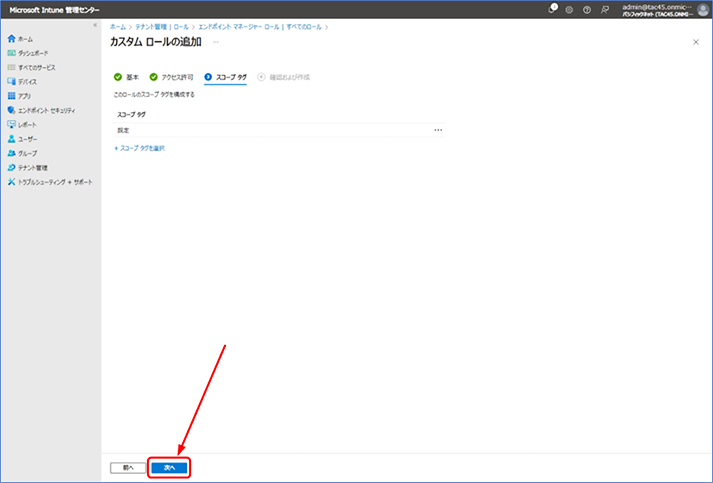Screen dimensions: 713x483
Task: Open ユーザー in the sidebar
Action: click(22, 139)
